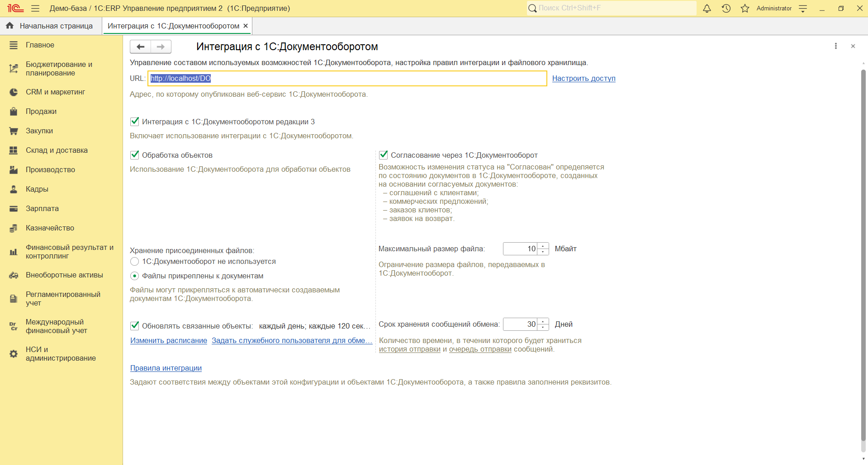Click the CRM и маркетинг pie icon
This screenshot has width=868, height=465.
14,92
